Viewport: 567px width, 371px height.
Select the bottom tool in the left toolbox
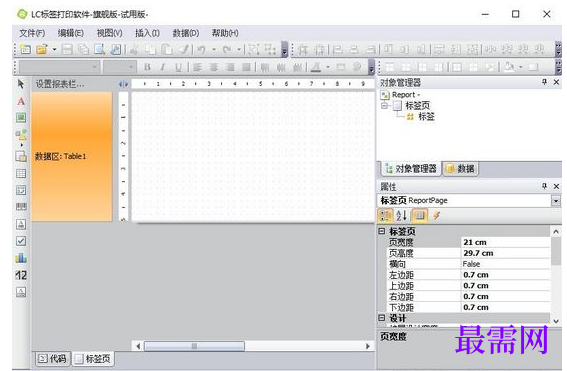tap(21, 292)
